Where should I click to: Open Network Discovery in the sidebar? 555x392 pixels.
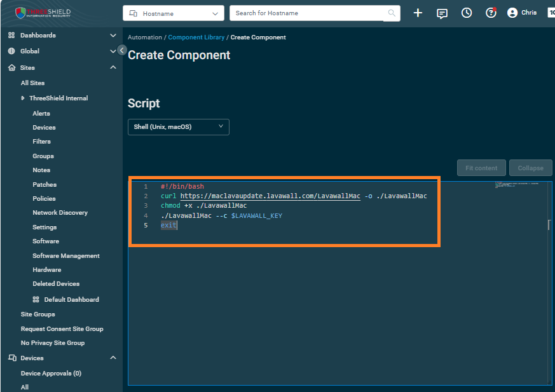coord(60,213)
